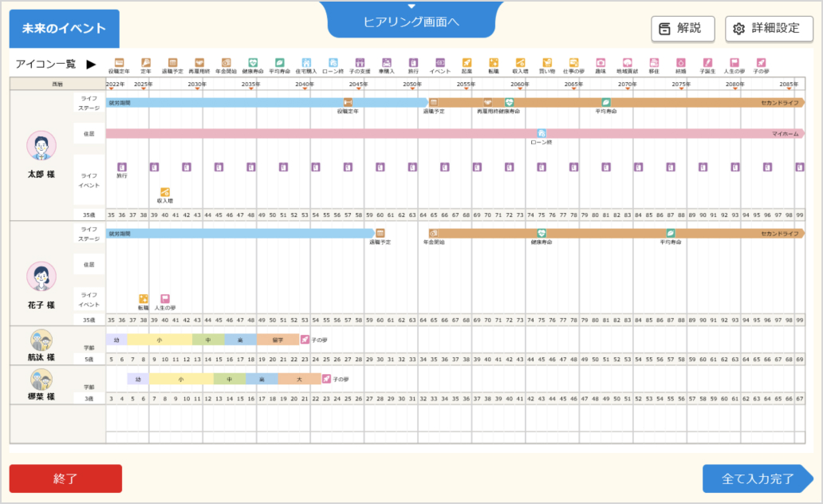The image size is (823, 504).
Task: Open the ヒアリング画面へ pull-down tab
Action: 411,19
